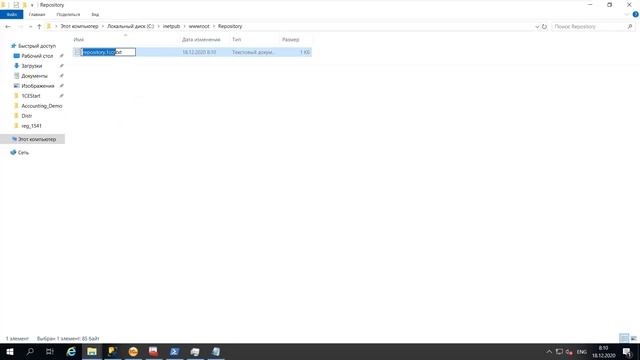Open Документы in sidebar

pos(34,76)
